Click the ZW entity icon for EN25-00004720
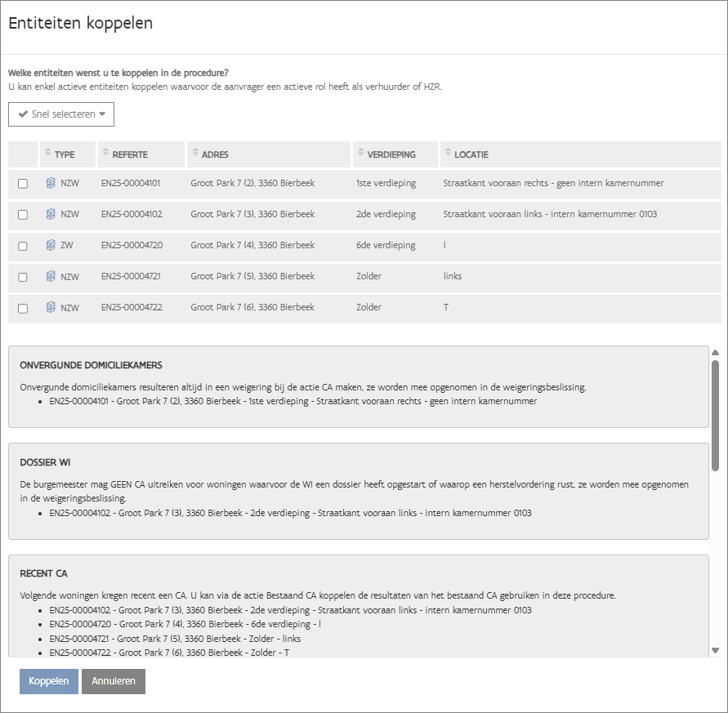This screenshot has width=728, height=713. pos(51,245)
